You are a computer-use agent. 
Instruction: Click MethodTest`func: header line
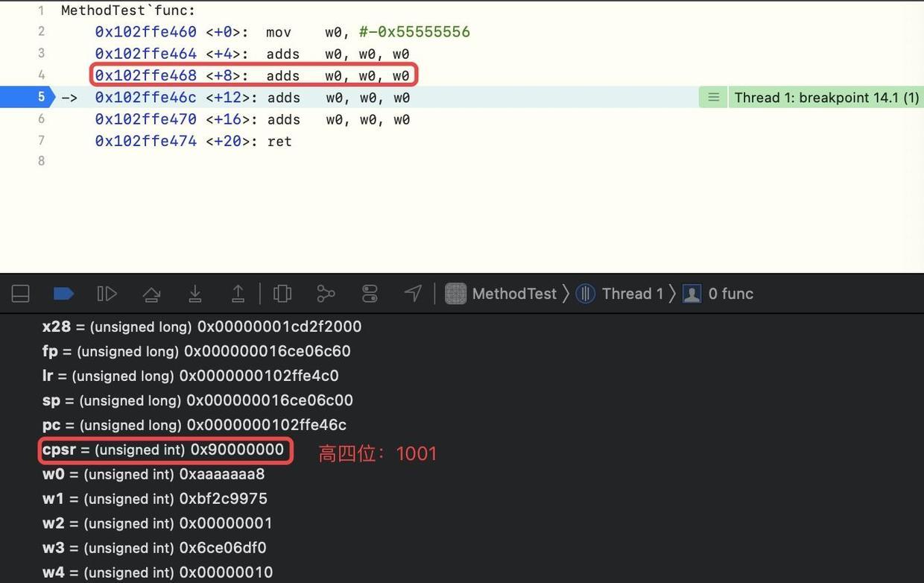tap(128, 10)
